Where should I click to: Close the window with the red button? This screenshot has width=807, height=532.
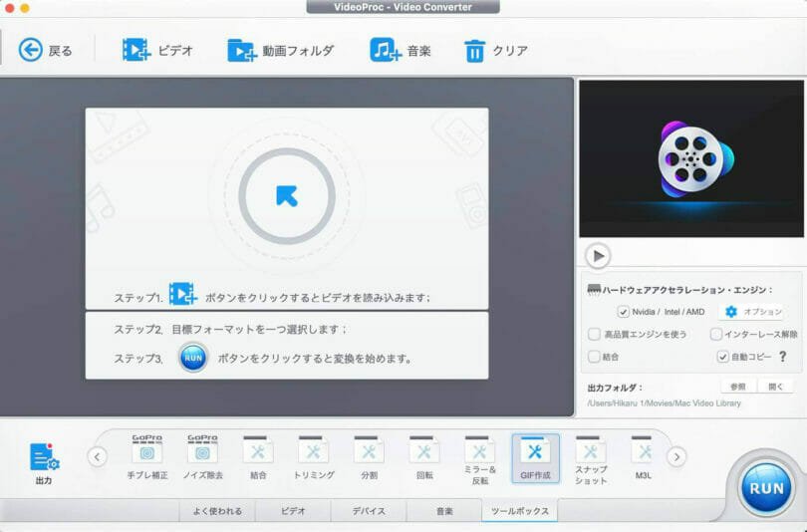tap(8, 8)
